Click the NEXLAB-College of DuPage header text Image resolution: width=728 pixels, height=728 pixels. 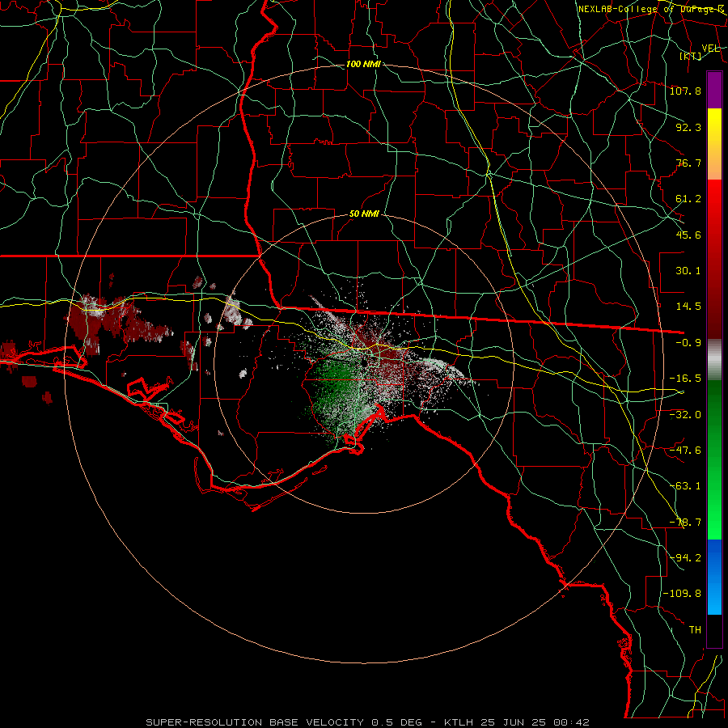pos(651,9)
